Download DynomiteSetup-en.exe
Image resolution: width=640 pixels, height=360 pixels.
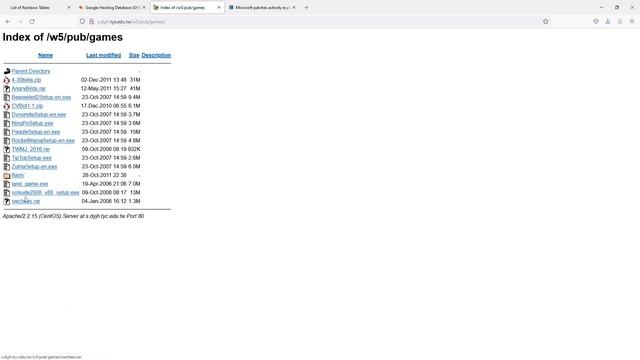click(39, 115)
